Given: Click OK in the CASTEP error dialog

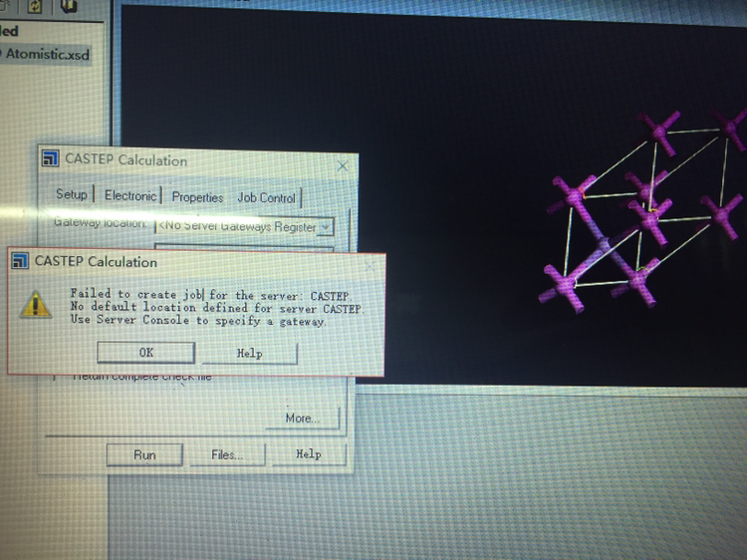Looking at the screenshot, I should [x=145, y=353].
